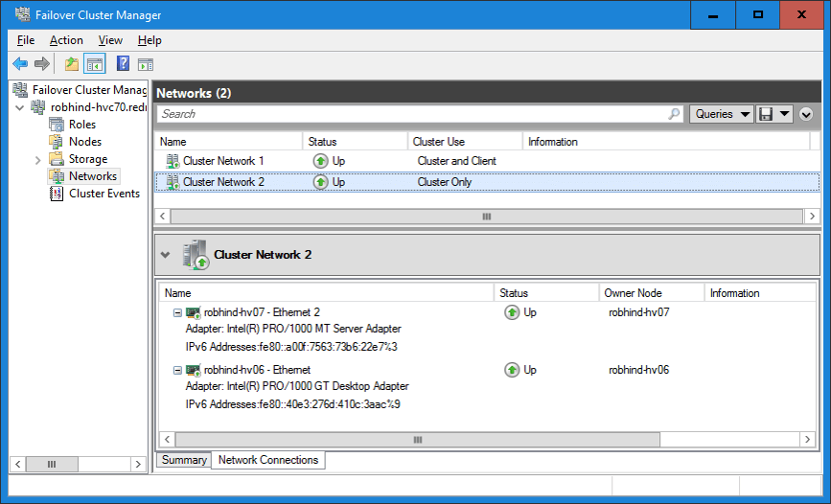The image size is (831, 504).
Task: Select the Nodes tree item
Action: 84,142
